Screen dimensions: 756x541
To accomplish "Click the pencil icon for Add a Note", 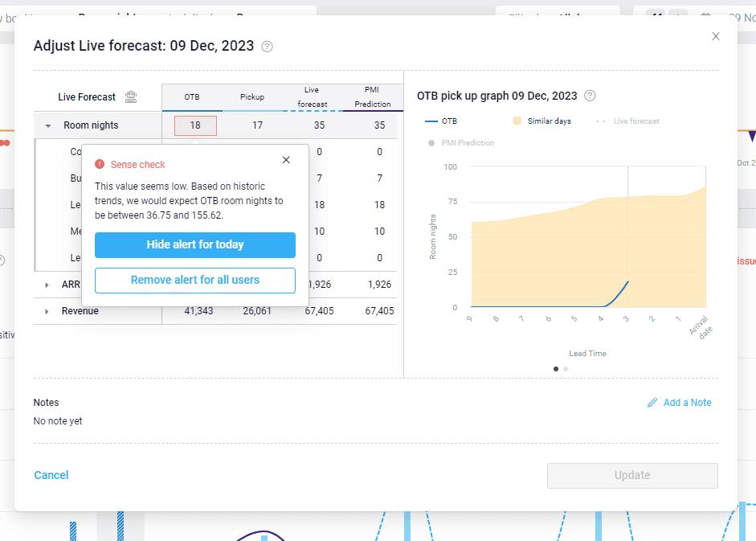I will click(x=652, y=403).
